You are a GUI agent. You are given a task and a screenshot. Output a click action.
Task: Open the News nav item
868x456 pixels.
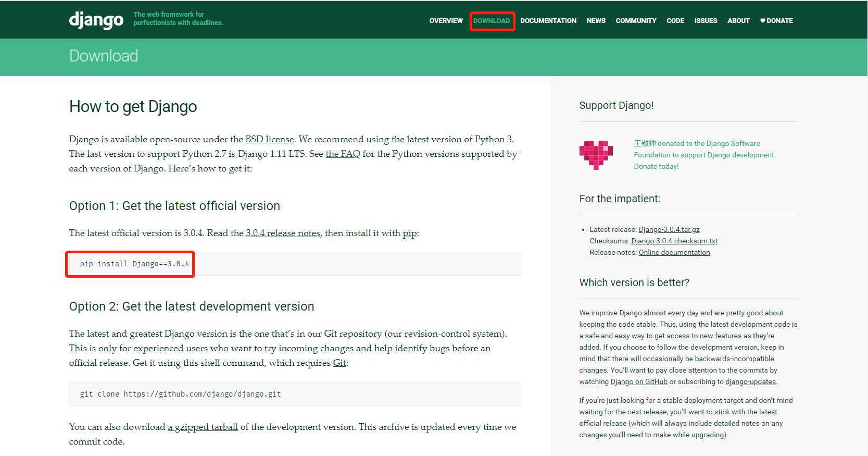pos(596,21)
